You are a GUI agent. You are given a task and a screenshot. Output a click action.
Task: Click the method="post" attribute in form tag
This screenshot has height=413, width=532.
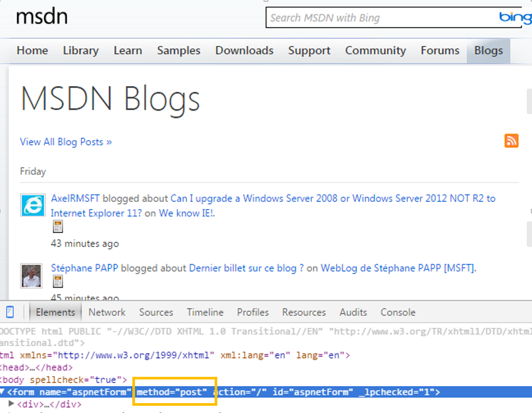(172, 392)
